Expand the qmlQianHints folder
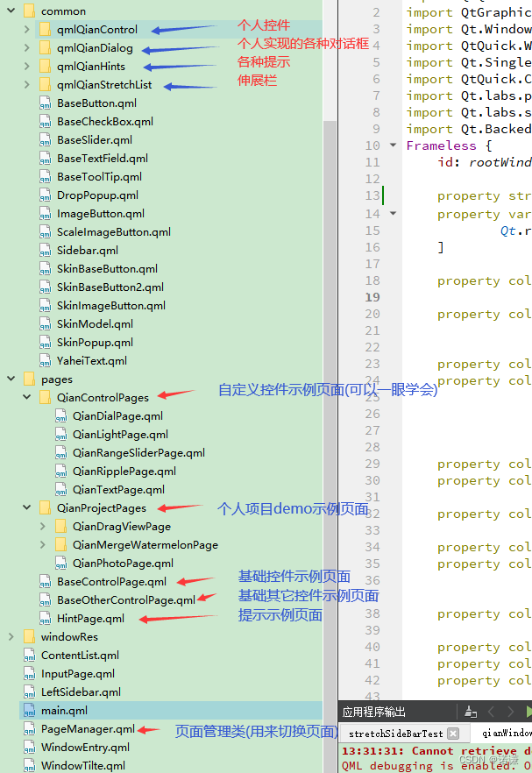 26,66
